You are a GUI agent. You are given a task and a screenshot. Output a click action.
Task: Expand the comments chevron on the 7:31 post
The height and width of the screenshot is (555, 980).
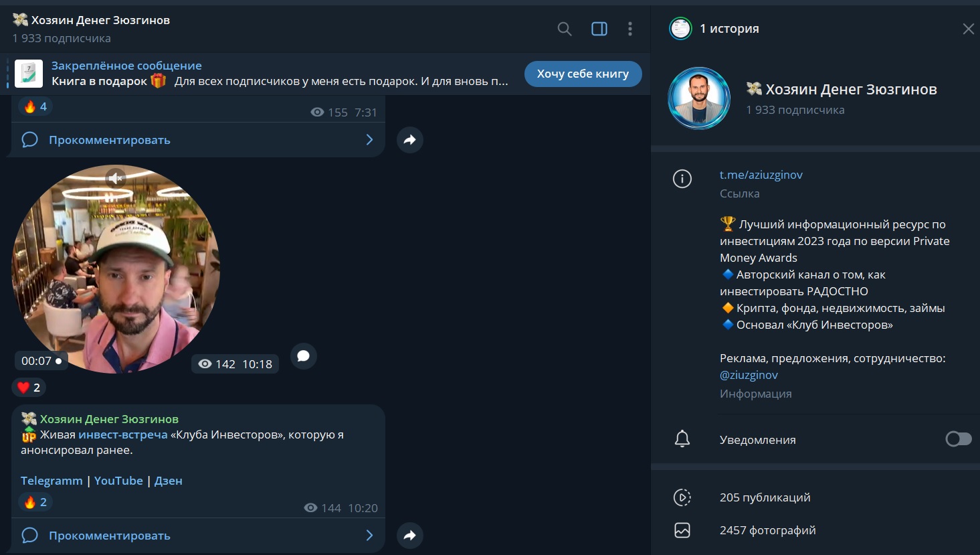[x=369, y=140]
